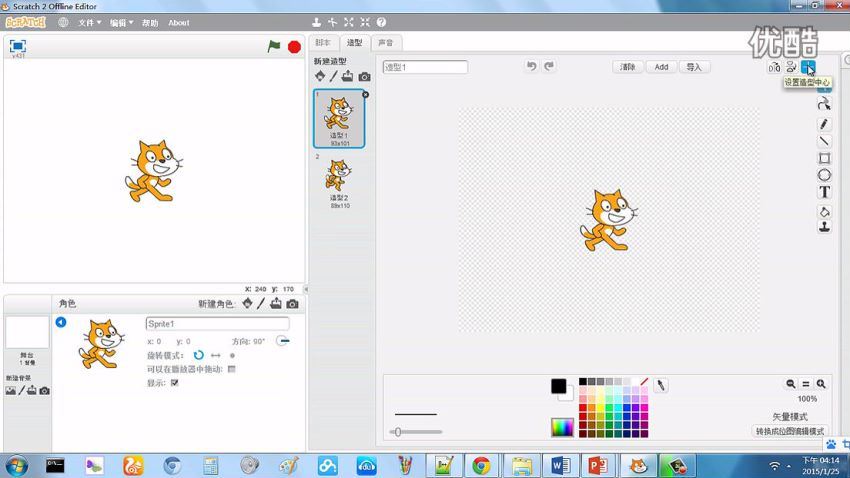Select the ellipse tool

coord(824,175)
